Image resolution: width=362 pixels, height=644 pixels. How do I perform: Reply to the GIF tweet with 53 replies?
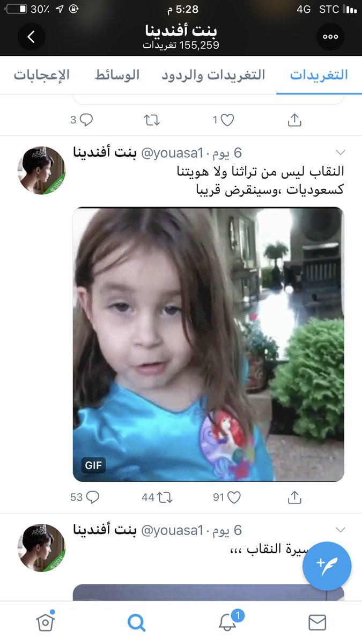85,497
